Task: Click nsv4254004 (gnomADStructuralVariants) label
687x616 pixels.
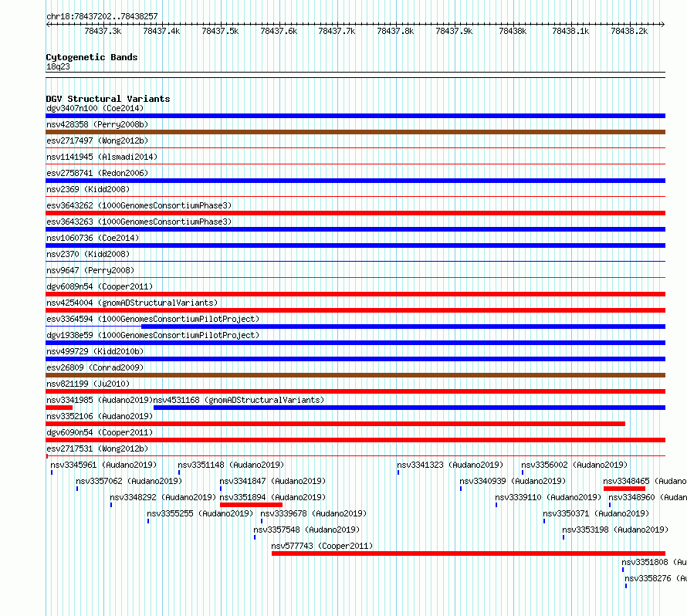Action: [x=132, y=303]
